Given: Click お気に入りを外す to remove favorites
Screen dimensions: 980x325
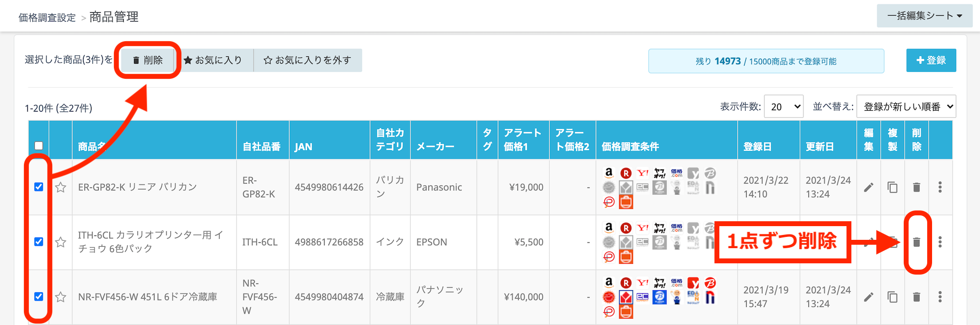Looking at the screenshot, I should point(308,60).
